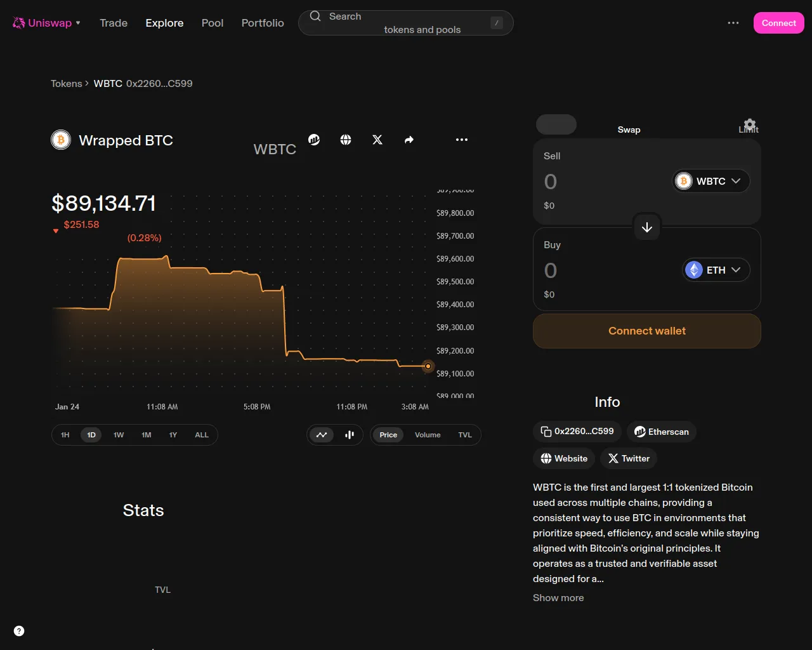Click the swap direction down-arrow button
Image resolution: width=812 pixels, height=650 pixels.
[647, 227]
